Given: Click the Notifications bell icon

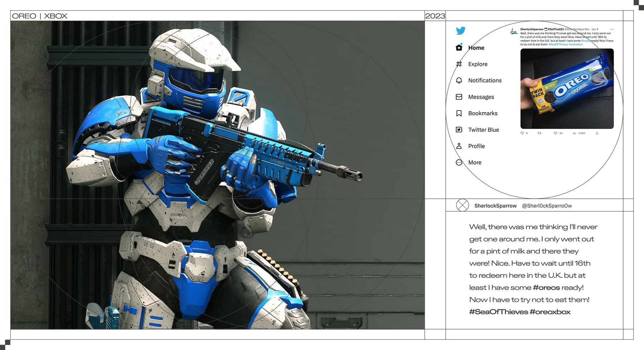Looking at the screenshot, I should [x=459, y=80].
